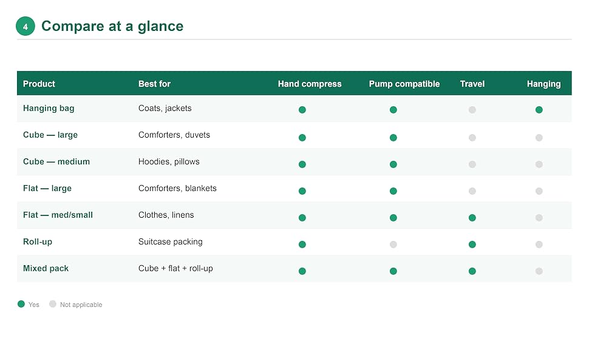Click the Pump compatible dot for Flat — large

393,191
